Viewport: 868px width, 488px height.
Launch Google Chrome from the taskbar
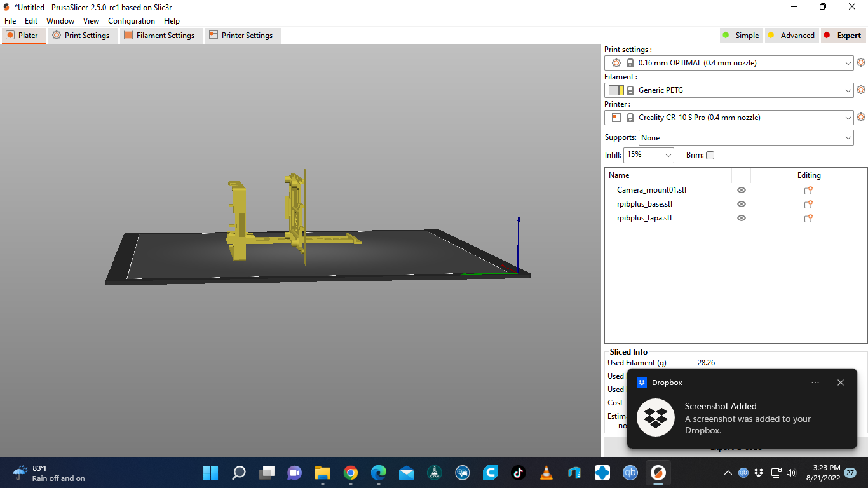click(x=350, y=473)
